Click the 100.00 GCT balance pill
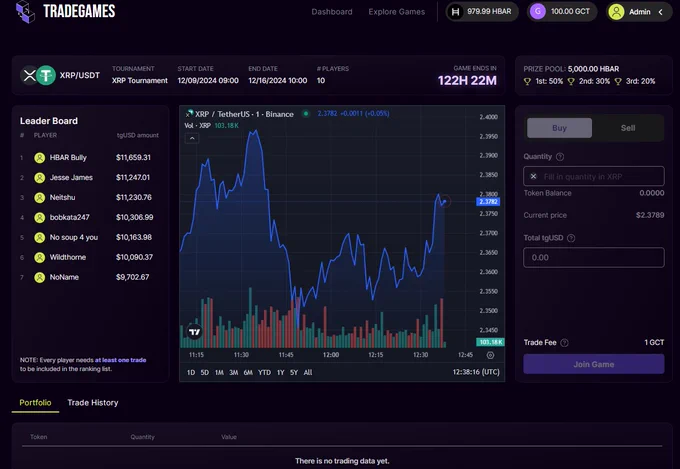680x469 pixels. (x=562, y=12)
